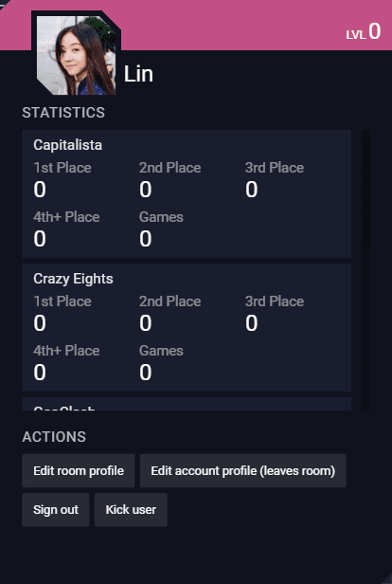
Task: Click Crazy Eights 1st Place count
Action: [x=40, y=323]
